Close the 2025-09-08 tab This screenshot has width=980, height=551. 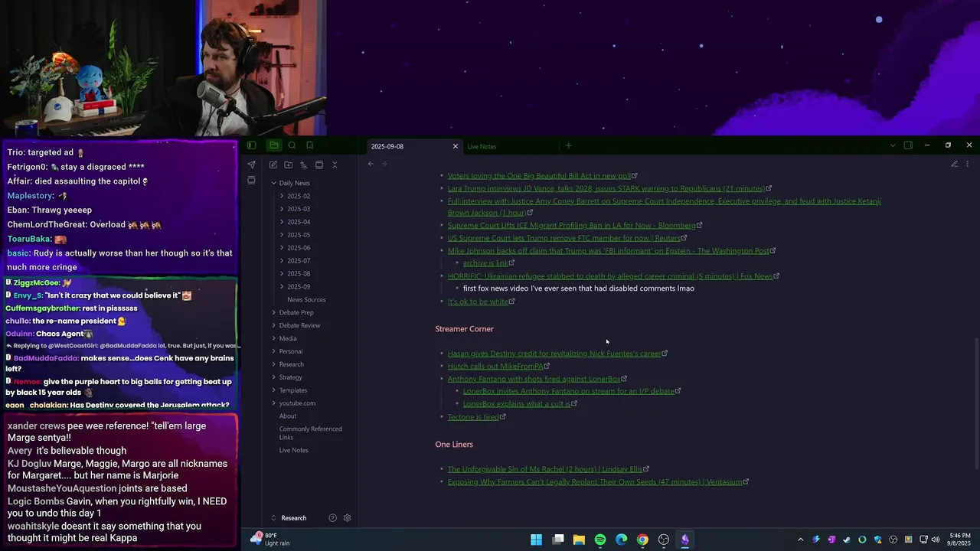point(456,146)
